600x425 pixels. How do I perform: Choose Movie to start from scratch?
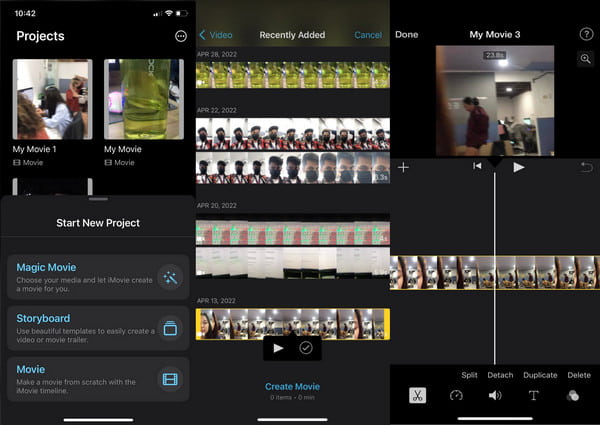[98, 379]
